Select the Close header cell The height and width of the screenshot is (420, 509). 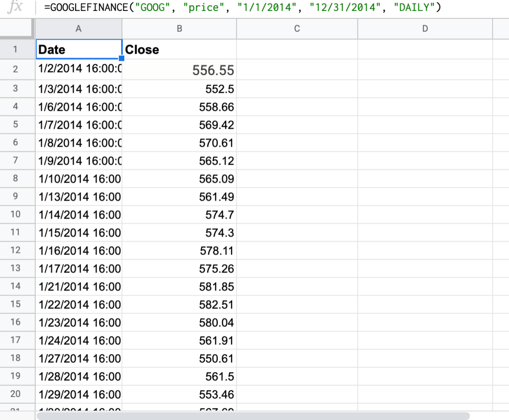179,50
